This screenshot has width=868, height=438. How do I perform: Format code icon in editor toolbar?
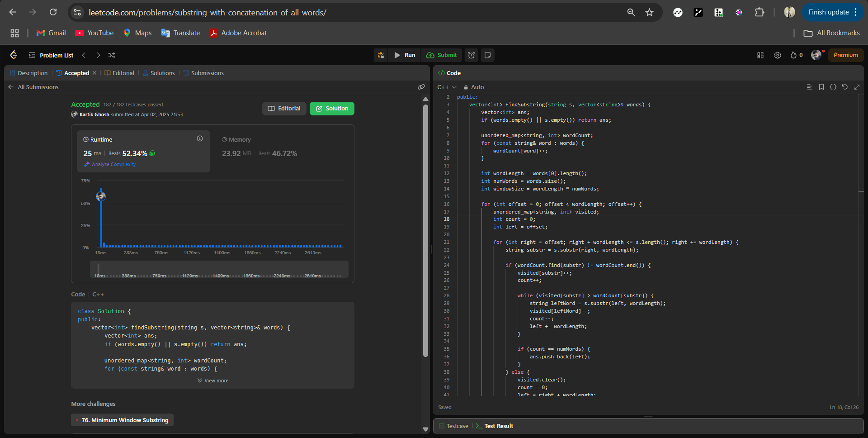point(810,87)
